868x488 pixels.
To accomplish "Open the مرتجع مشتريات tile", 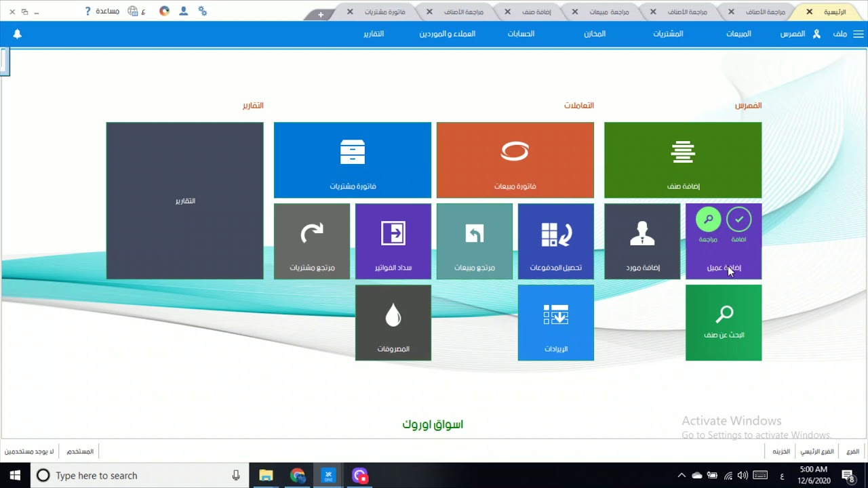I will 312,241.
